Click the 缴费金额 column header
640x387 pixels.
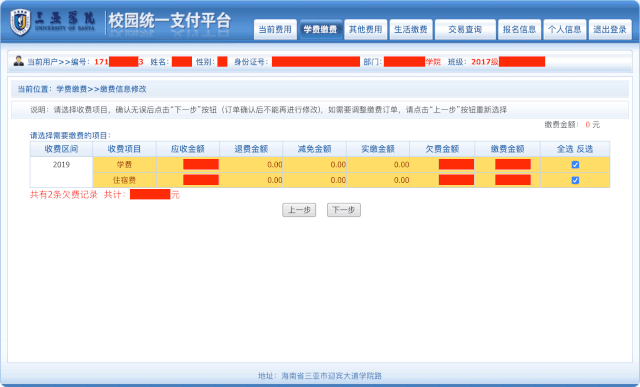click(x=507, y=149)
